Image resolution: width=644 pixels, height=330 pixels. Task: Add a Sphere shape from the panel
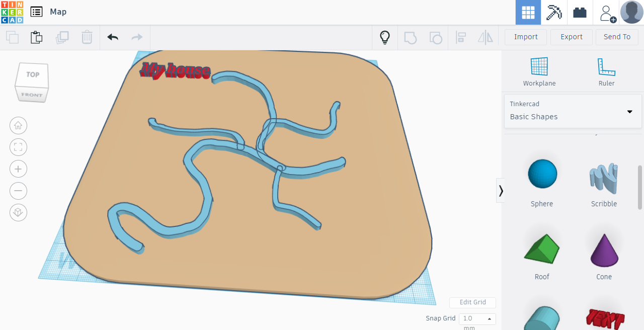pos(542,174)
